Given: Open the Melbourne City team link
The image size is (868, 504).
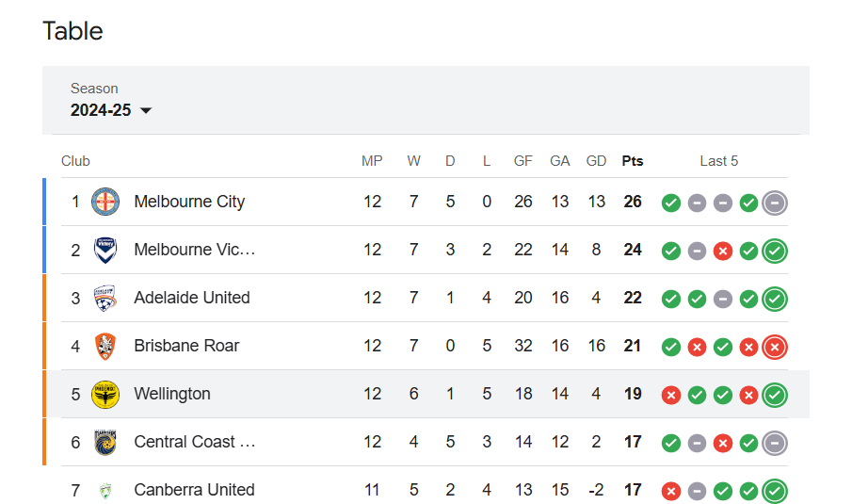Looking at the screenshot, I should click(x=189, y=202).
